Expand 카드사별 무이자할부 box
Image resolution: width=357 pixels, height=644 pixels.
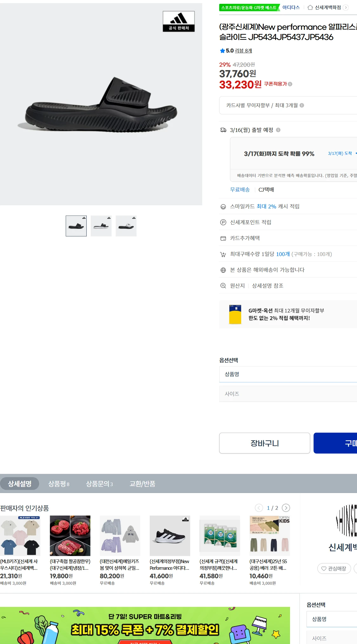(x=288, y=105)
